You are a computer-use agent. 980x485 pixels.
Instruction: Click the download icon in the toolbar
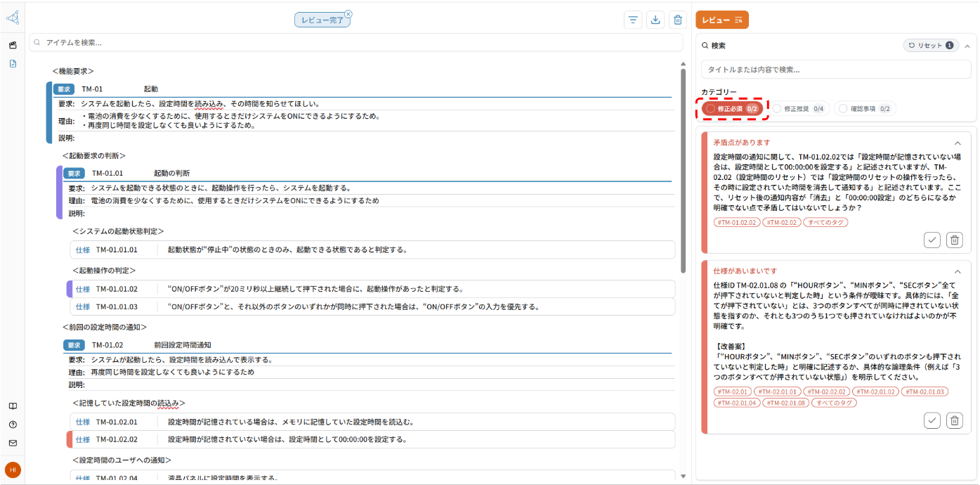(655, 20)
